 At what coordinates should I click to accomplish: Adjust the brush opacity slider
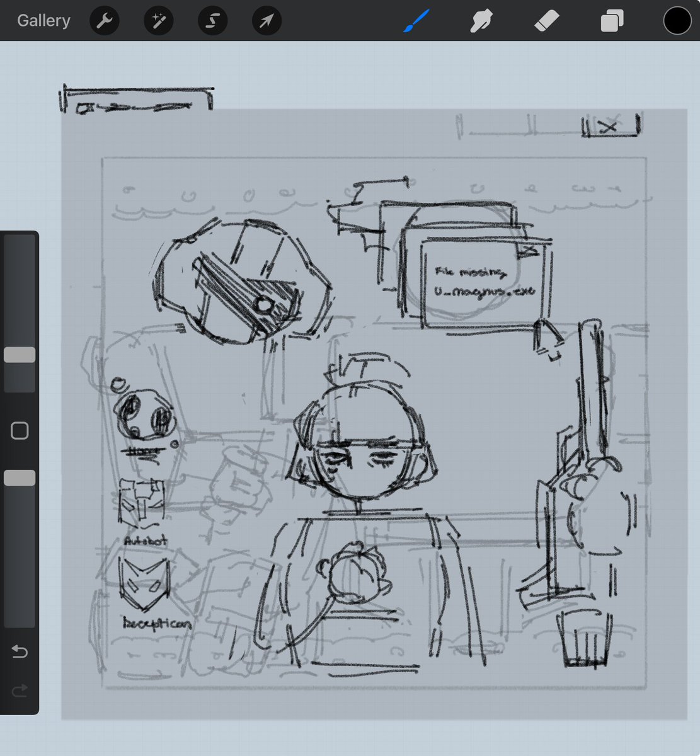20,477
